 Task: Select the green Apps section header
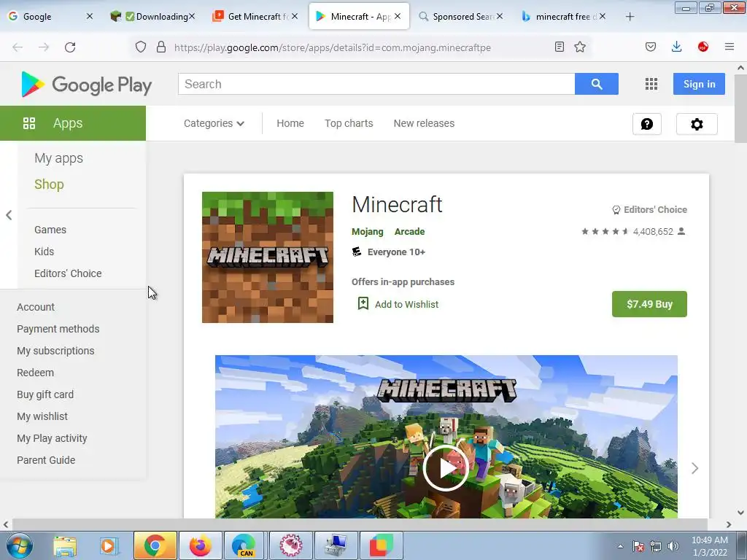[73, 123]
